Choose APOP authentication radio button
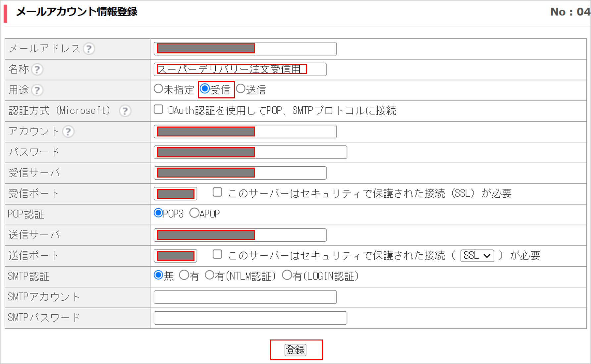Viewport: 591px width, 364px height. click(194, 213)
